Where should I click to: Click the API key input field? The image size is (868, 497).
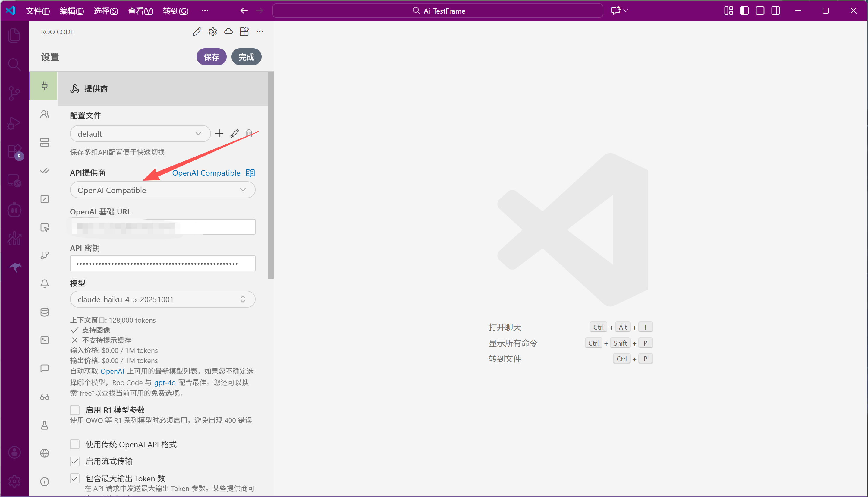coord(162,264)
